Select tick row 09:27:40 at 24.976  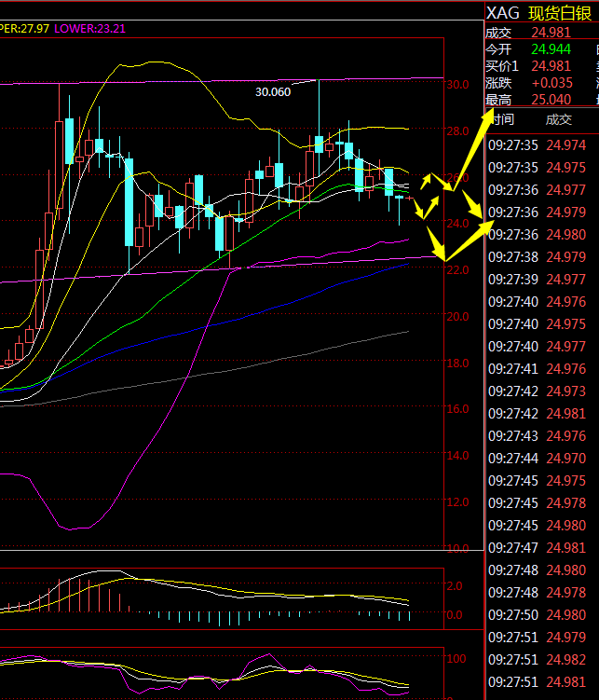(537, 302)
